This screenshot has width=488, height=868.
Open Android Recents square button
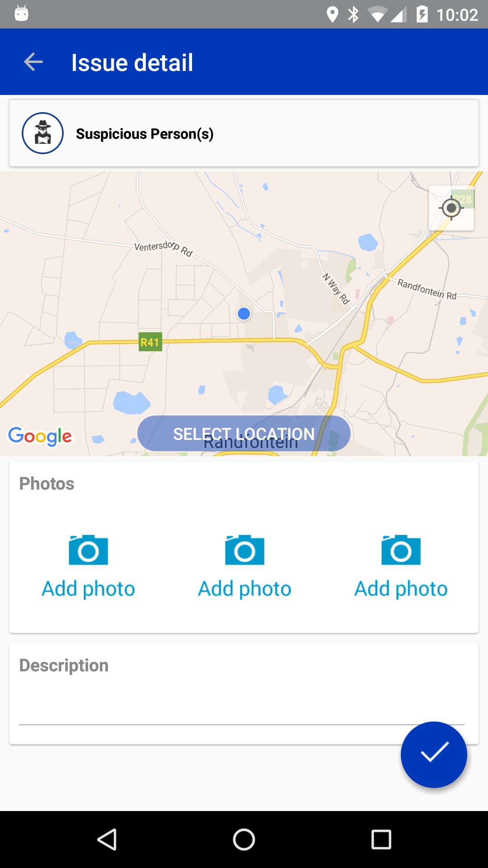[x=381, y=840]
